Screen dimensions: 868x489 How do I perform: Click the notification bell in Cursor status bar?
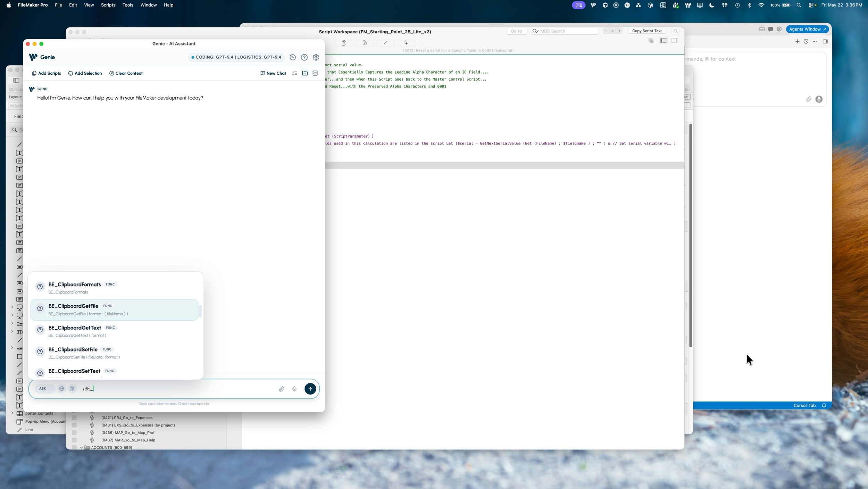[824, 405]
